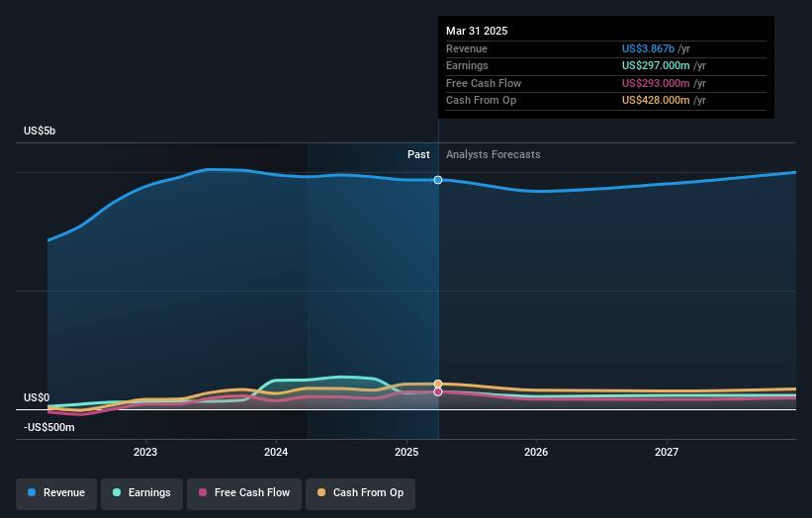Viewport: 812px width, 518px height.
Task: Click the US$5b y-axis label
Action: pos(40,130)
